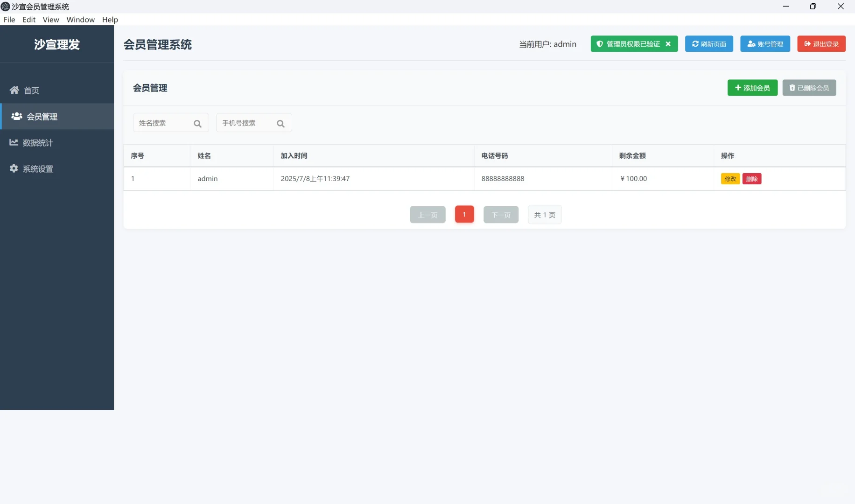The width and height of the screenshot is (855, 504).
Task: Click the 上一页 pagination button
Action: (x=427, y=215)
